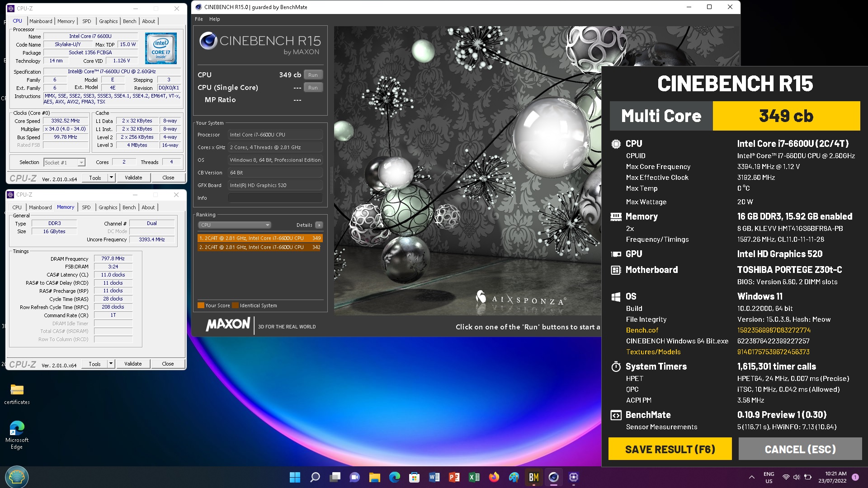Open Bench tab in top CPU-Z
Screen dimensions: 868x488
tap(130, 21)
